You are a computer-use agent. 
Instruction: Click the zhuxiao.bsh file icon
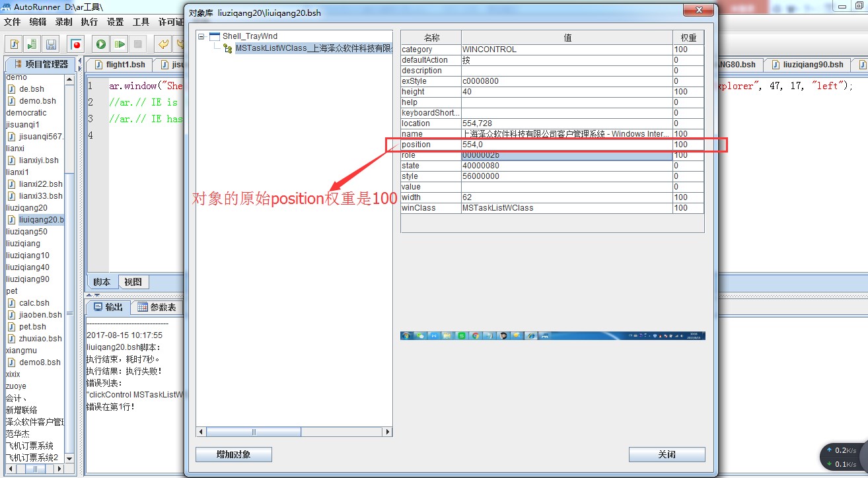(x=11, y=339)
